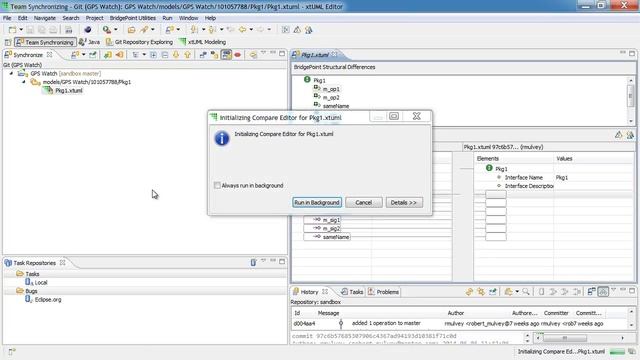640x360 pixels.
Task: Click the Author column header
Action: tap(456, 313)
